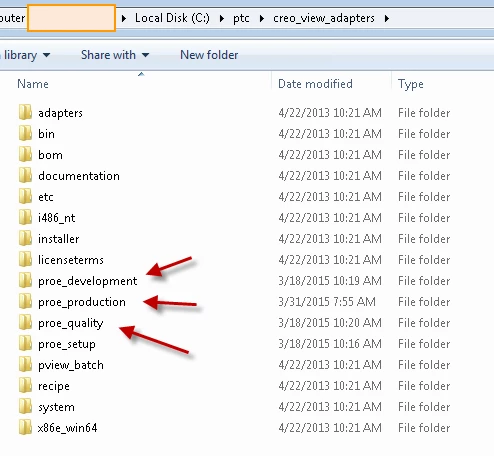Click the proe_setup folder icon
Screen dimensions: 494x456
(25, 343)
